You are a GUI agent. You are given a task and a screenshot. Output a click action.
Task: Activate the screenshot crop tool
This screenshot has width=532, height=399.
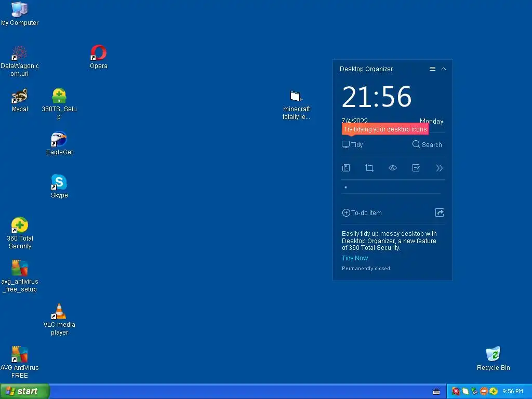pyautogui.click(x=369, y=168)
